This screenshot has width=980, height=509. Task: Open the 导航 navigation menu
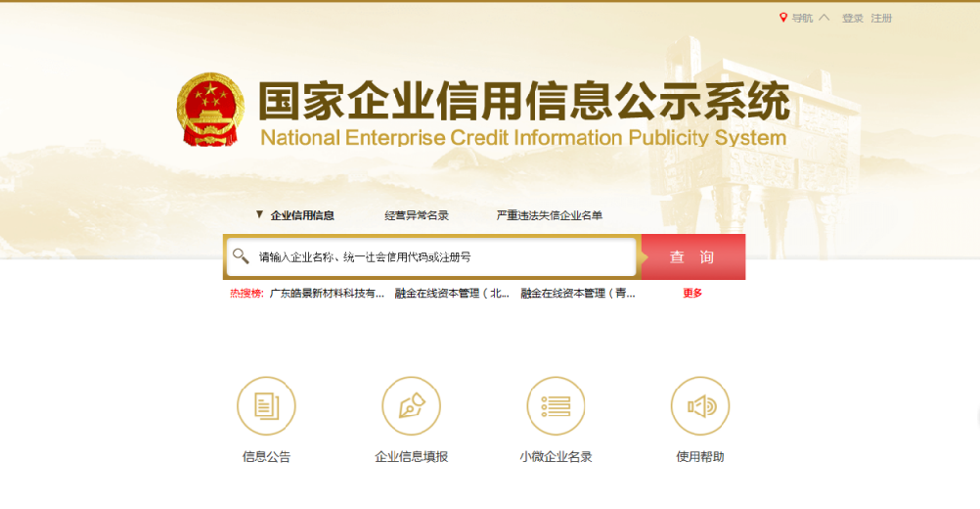(802, 18)
